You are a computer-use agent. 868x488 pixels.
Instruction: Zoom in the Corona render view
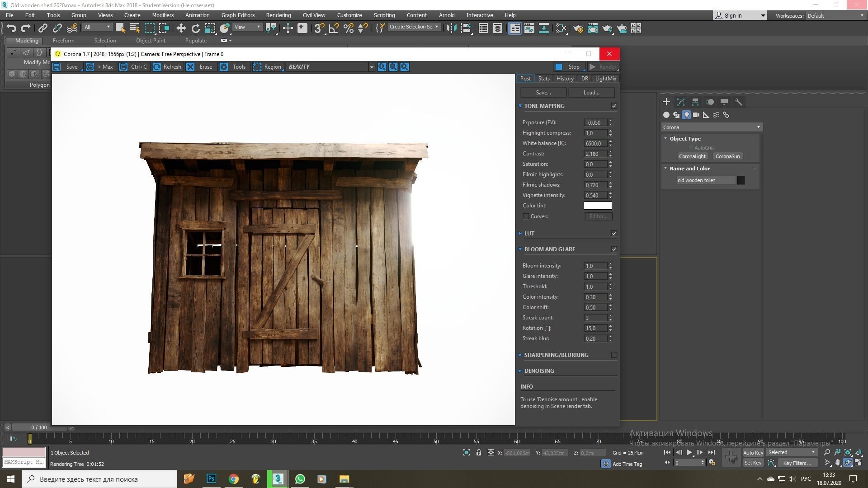382,67
